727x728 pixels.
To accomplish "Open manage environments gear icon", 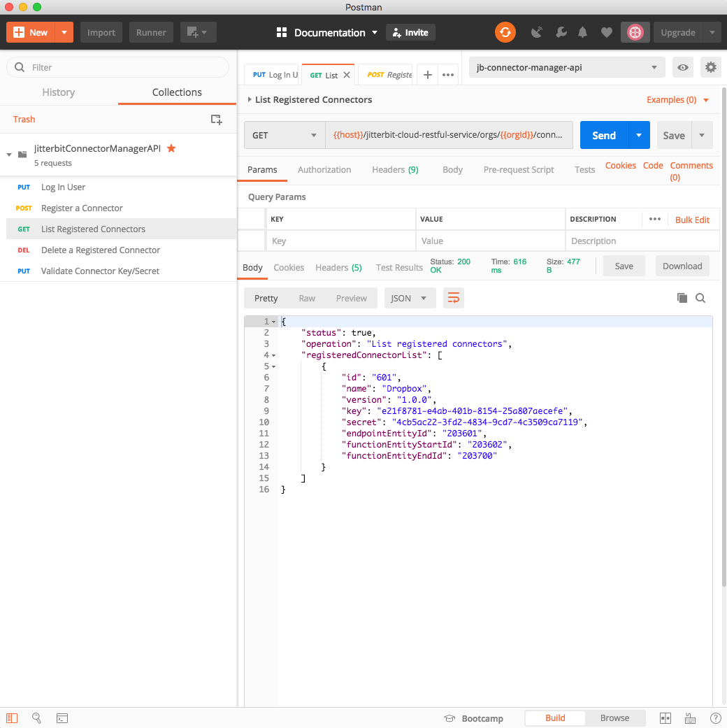I will coord(711,68).
